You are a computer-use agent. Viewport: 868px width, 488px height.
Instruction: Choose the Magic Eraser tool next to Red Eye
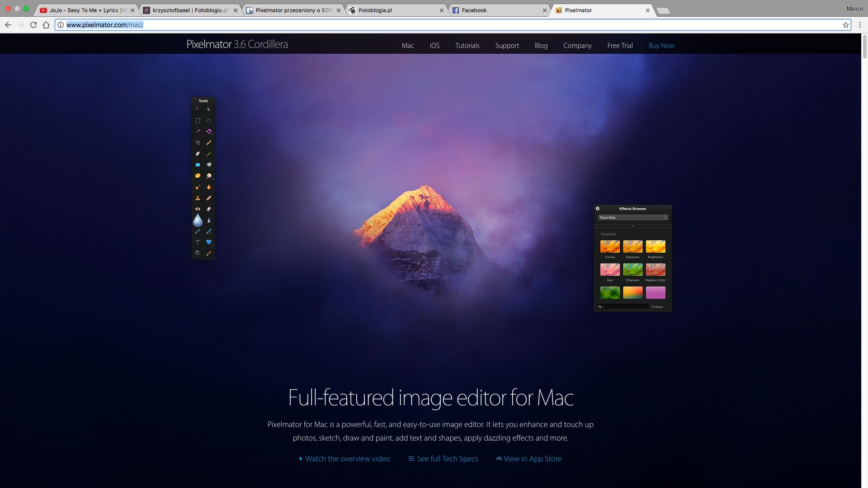click(x=209, y=209)
